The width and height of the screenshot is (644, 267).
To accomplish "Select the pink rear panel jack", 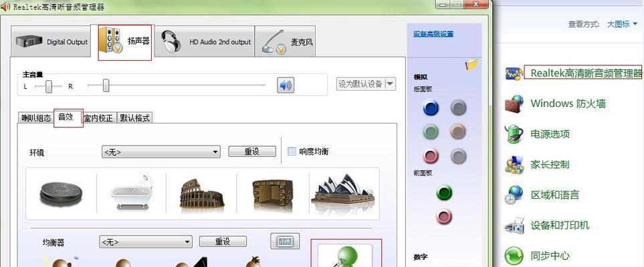I will pos(431,156).
